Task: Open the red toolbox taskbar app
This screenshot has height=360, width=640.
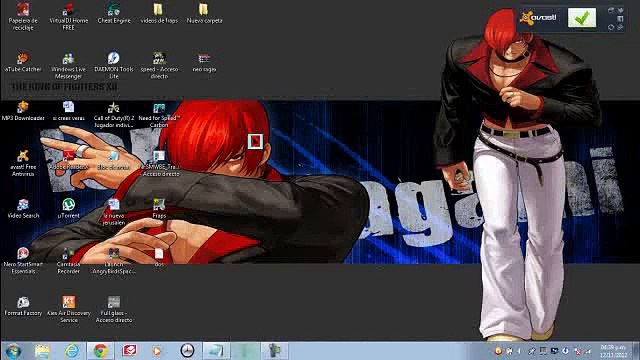Action: click(129, 351)
